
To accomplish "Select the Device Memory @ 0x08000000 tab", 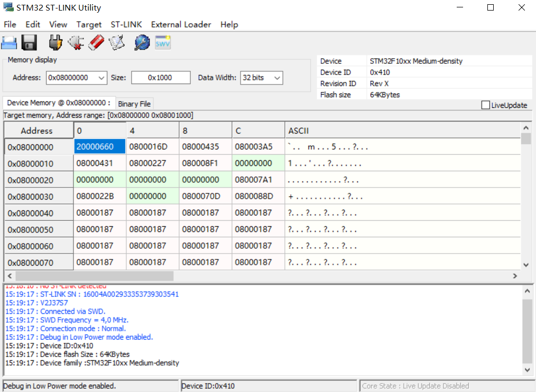I will pyautogui.click(x=59, y=103).
